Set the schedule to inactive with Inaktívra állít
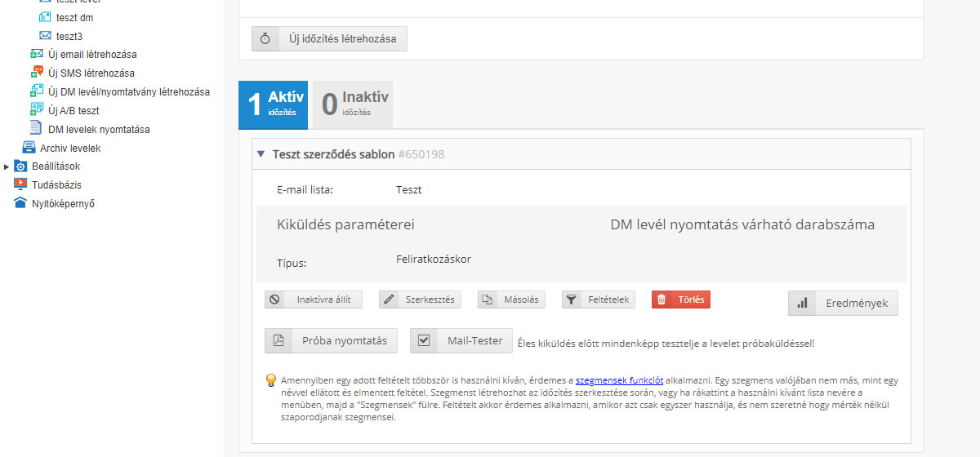The width and height of the screenshot is (980, 457). (314, 299)
